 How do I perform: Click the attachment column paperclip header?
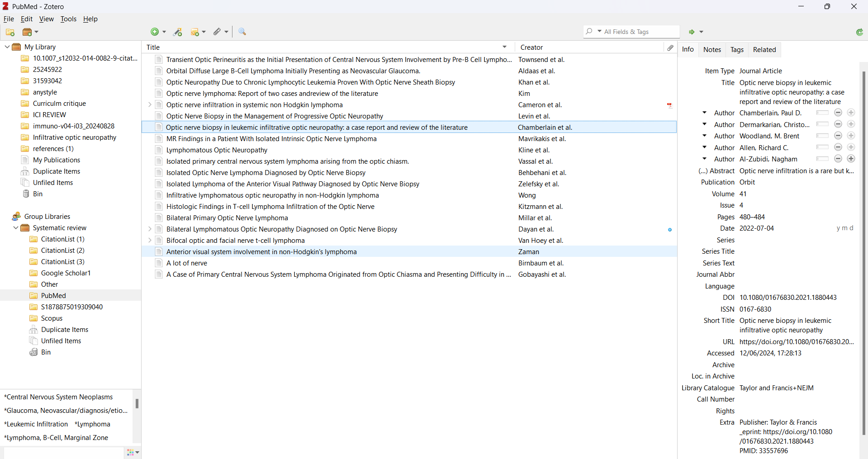(670, 47)
